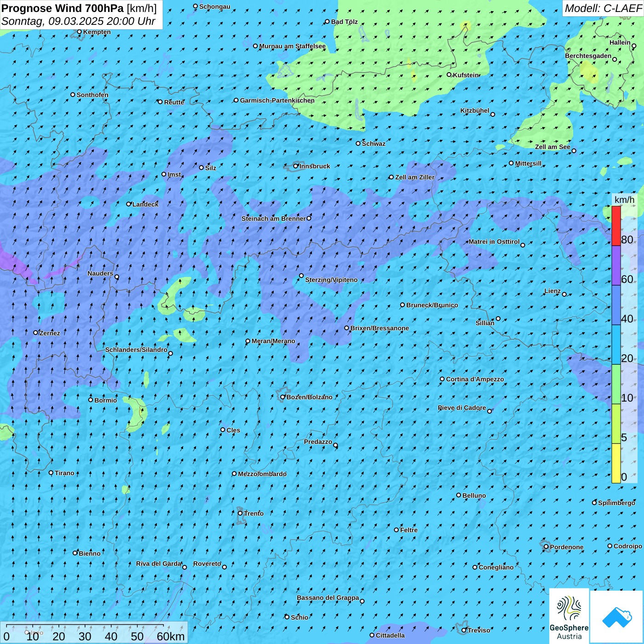Screen dimensions: 644x644
Task: Click the Matrei in Osttirol label
Action: click(x=494, y=241)
